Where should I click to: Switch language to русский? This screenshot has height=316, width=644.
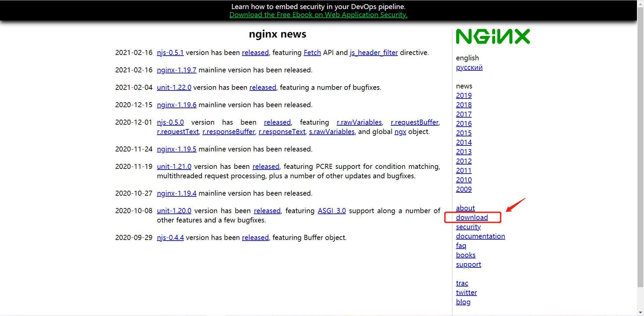point(469,67)
